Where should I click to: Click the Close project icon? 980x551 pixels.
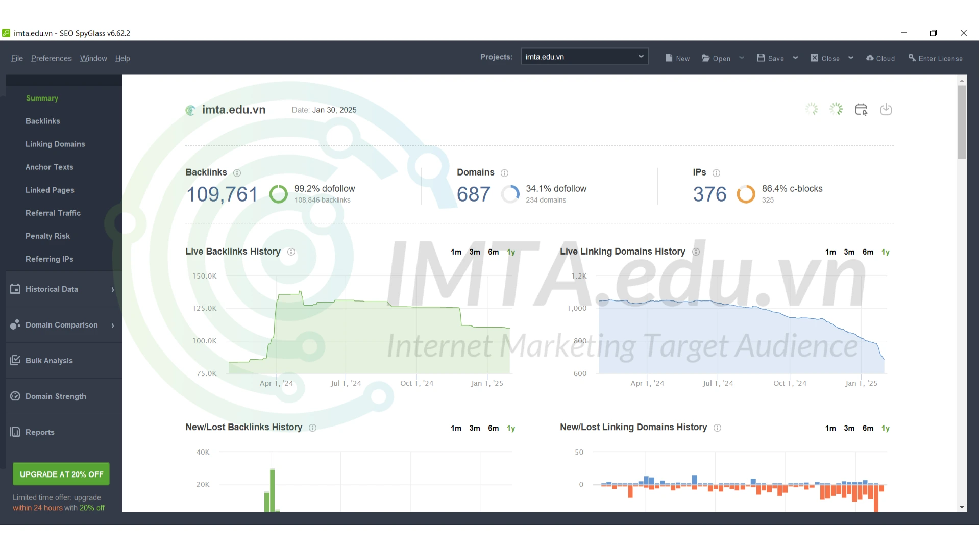(x=815, y=58)
